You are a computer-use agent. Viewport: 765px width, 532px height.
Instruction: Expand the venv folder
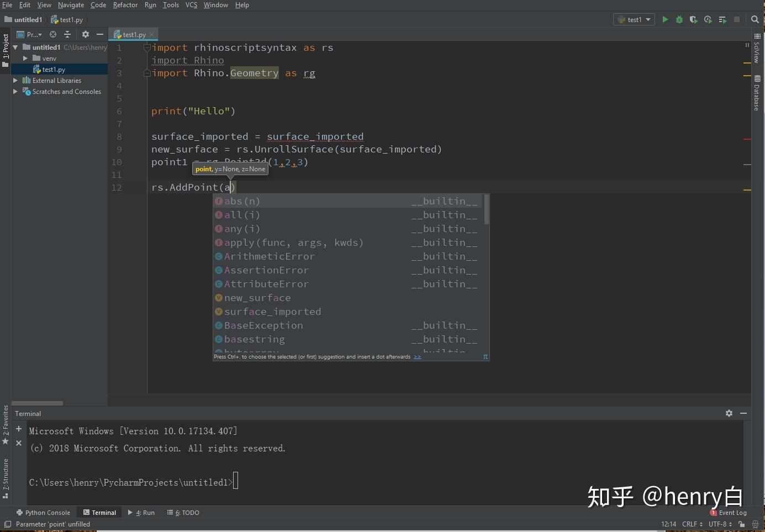point(25,59)
